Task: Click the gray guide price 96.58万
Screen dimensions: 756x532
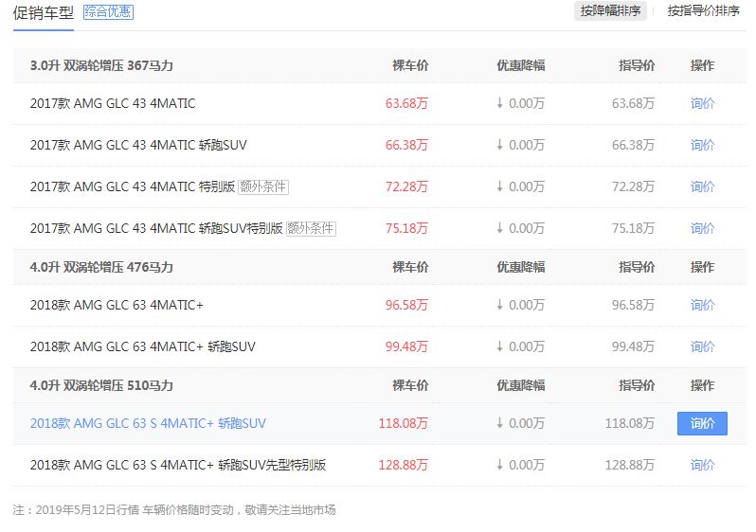Action: [x=633, y=305]
